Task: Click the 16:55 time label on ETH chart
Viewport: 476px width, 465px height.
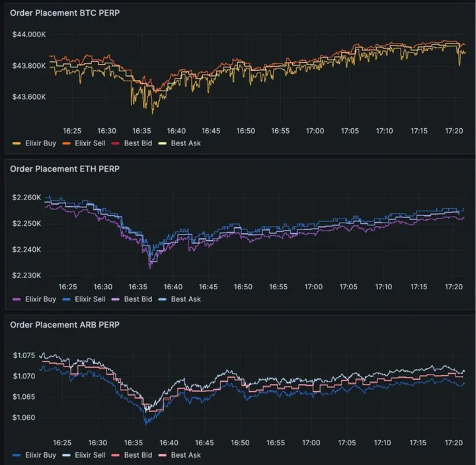Action: (278, 287)
